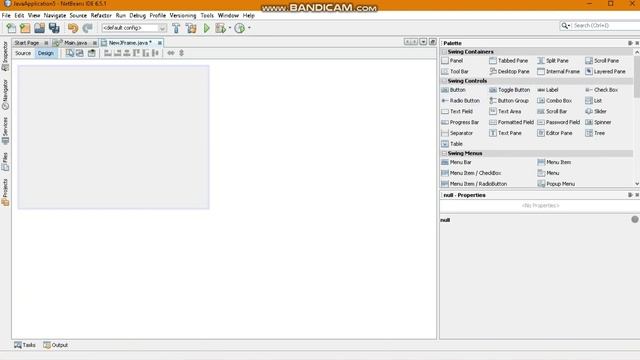Open the Tasks window at bottom

25,345
